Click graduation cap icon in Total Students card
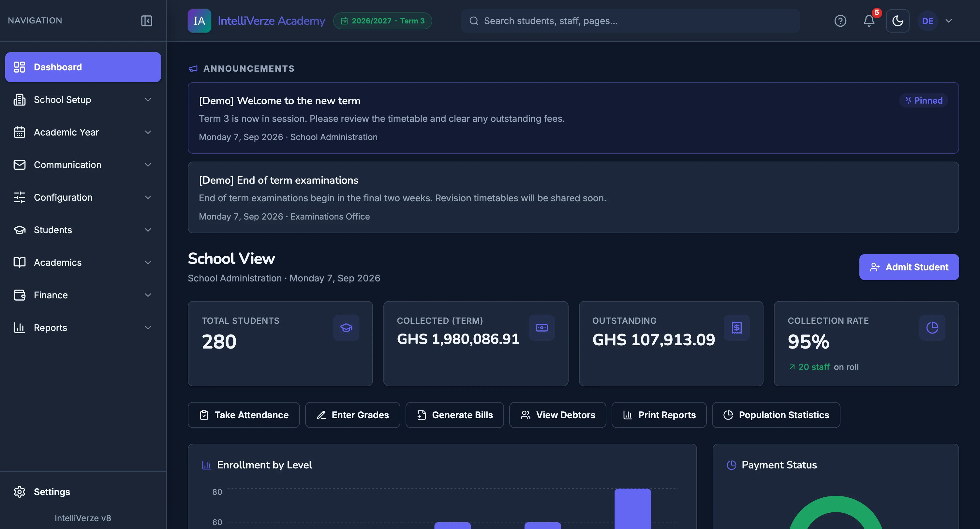 click(346, 328)
